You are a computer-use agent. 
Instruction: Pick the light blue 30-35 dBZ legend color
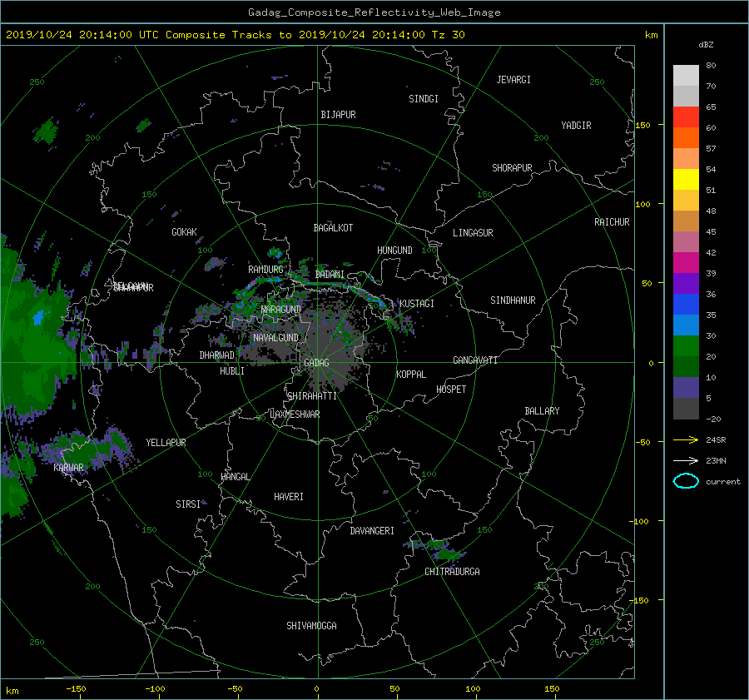tap(686, 325)
